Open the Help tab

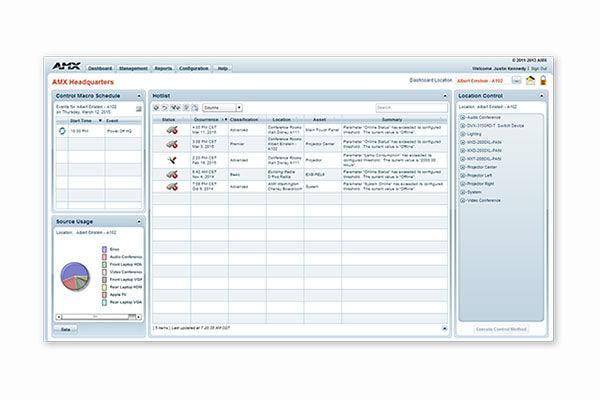(222, 69)
